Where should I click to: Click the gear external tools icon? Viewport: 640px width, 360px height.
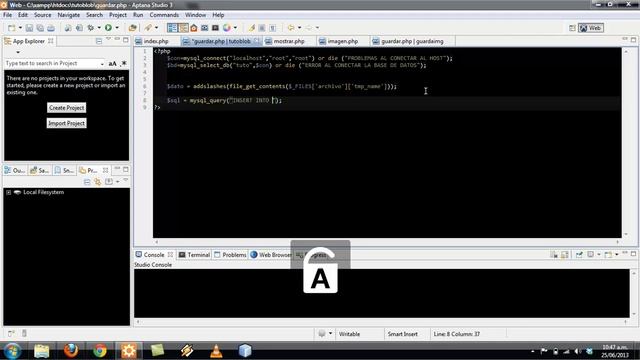tap(91, 28)
